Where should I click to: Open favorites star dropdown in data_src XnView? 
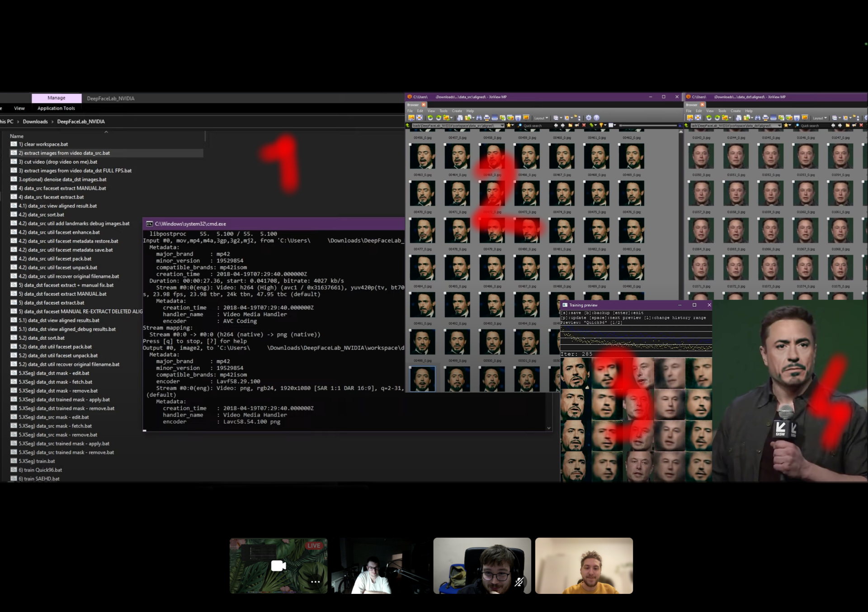click(x=511, y=125)
